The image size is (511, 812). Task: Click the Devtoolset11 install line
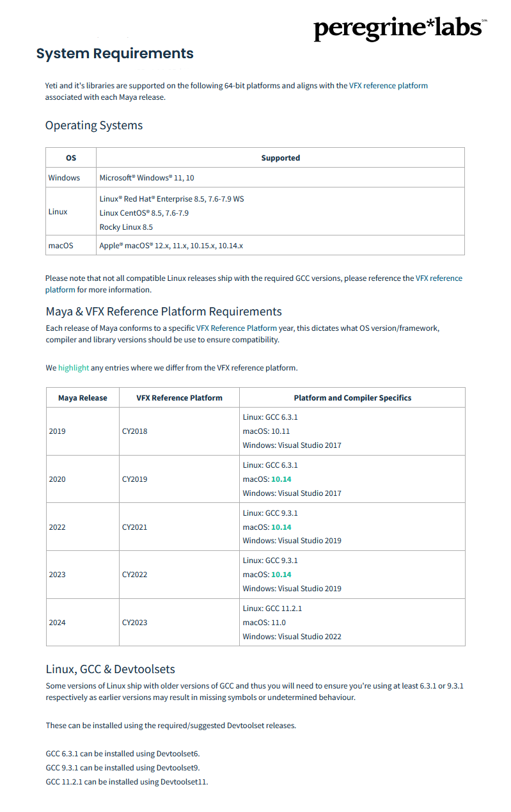[x=127, y=782]
